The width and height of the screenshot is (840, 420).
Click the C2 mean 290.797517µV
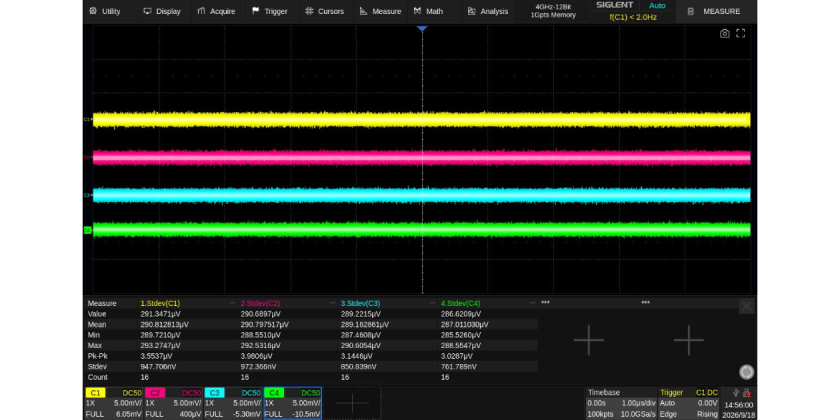pyautogui.click(x=265, y=325)
